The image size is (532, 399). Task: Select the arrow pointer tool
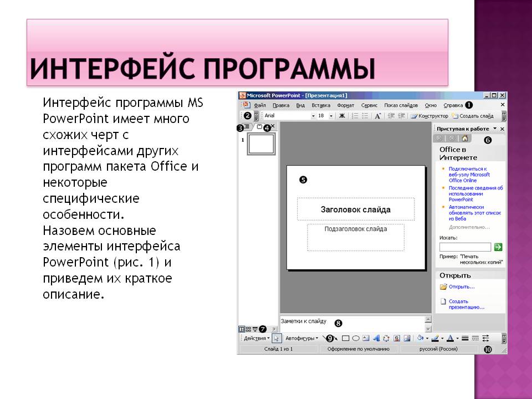[278, 338]
